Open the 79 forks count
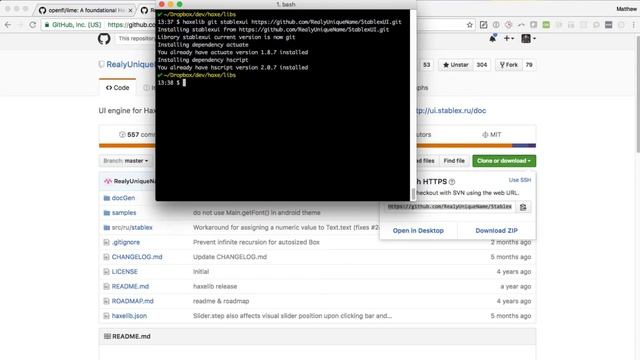 529,65
